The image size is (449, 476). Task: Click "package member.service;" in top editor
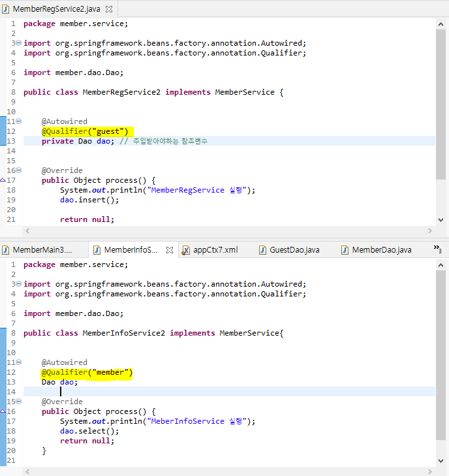coord(76,24)
